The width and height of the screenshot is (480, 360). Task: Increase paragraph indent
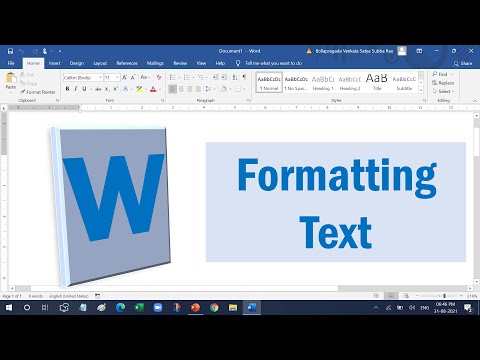coord(224,77)
